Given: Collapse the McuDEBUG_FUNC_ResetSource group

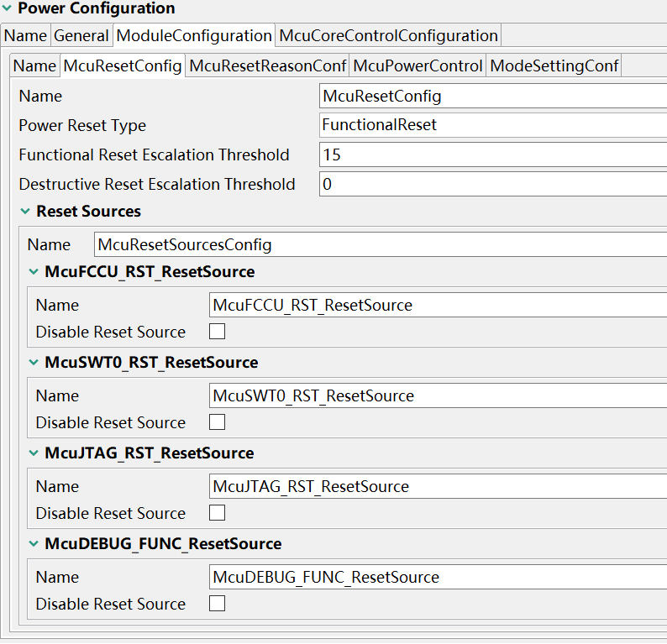Looking at the screenshot, I should click(34, 544).
